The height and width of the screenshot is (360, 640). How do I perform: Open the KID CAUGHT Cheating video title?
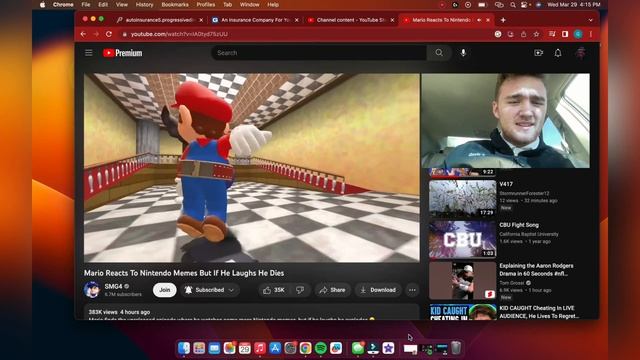tap(539, 312)
